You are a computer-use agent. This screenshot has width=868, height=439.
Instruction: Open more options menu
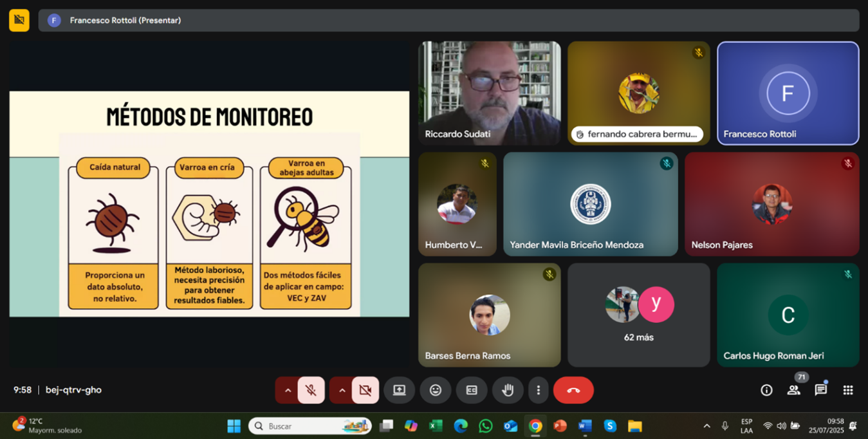(538, 390)
